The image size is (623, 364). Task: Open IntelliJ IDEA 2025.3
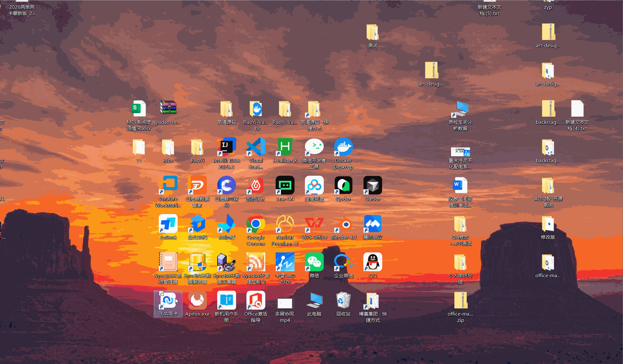pyautogui.click(x=227, y=147)
